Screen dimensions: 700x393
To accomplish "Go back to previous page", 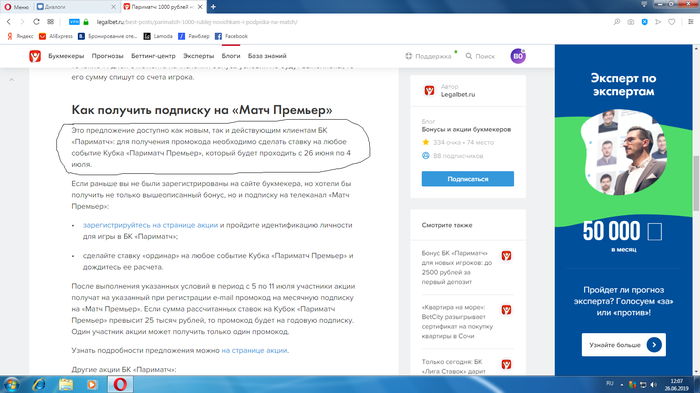I will (8, 21).
